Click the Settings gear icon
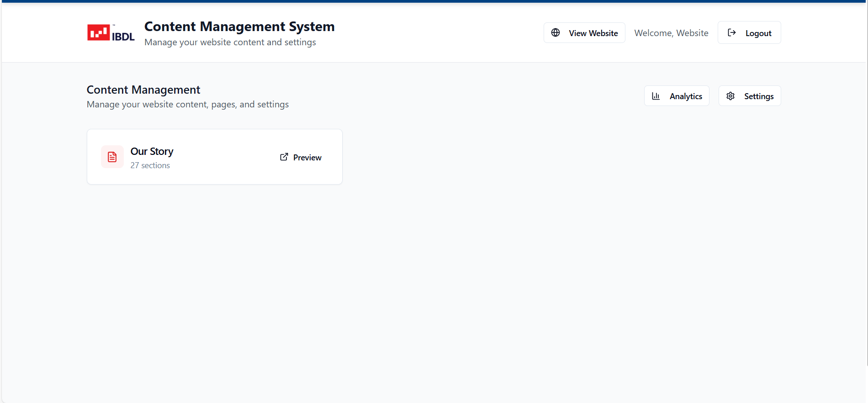868x403 pixels. pyautogui.click(x=730, y=96)
